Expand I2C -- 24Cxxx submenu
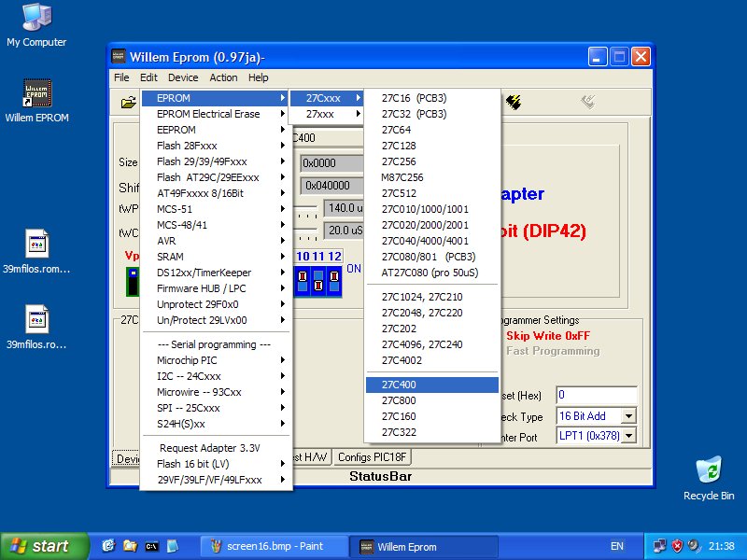747x560 pixels. tap(217, 376)
